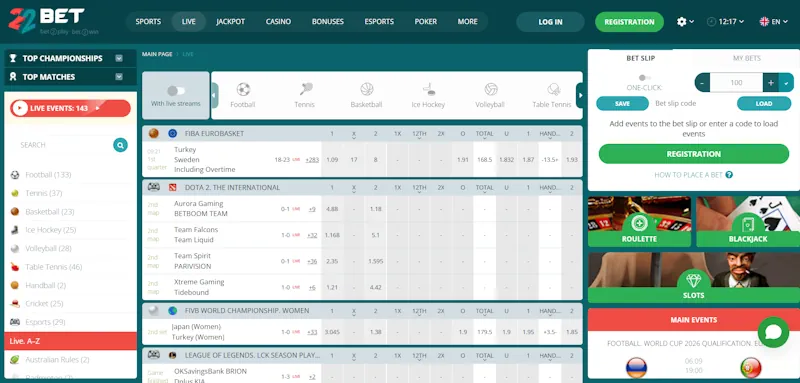Image resolution: width=800 pixels, height=383 pixels.
Task: Select the Tennis racket icon in carousel
Action: pos(306,89)
